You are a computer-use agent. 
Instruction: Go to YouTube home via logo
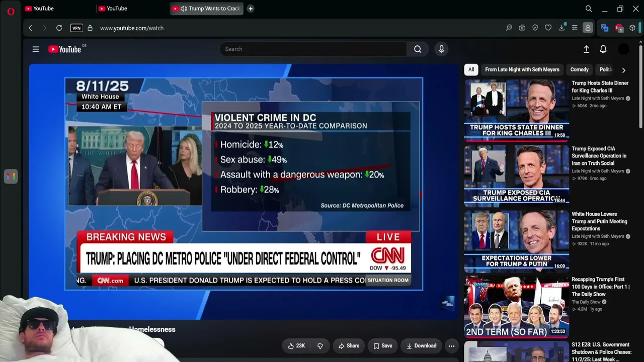tap(65, 49)
